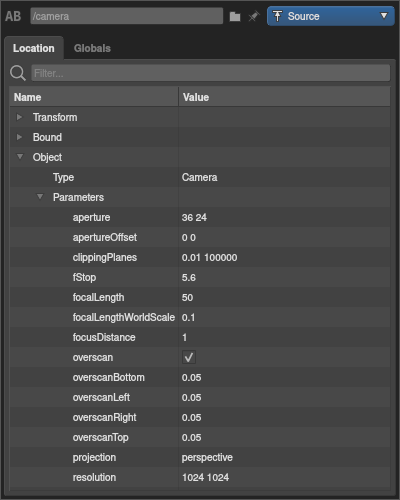
Task: Open the Source dropdown menu
Action: (331, 16)
